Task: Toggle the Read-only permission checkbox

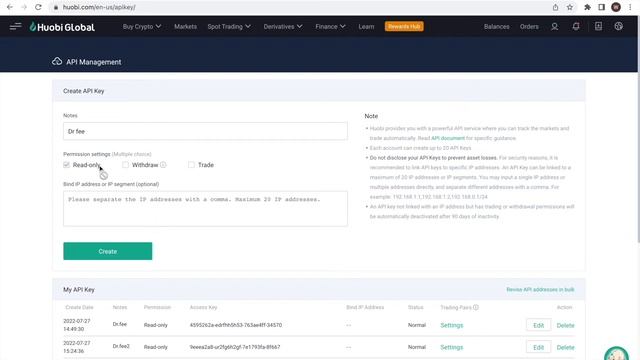Action: coord(67,165)
